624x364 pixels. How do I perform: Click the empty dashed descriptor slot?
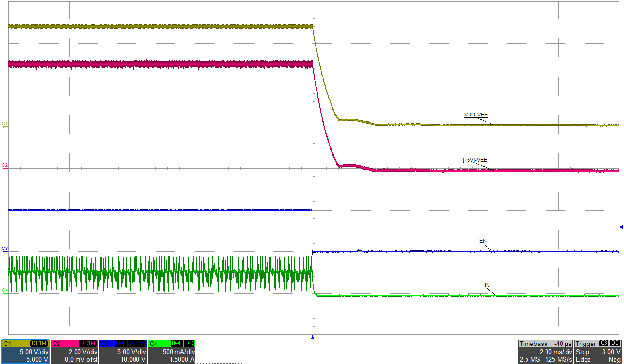coord(220,351)
